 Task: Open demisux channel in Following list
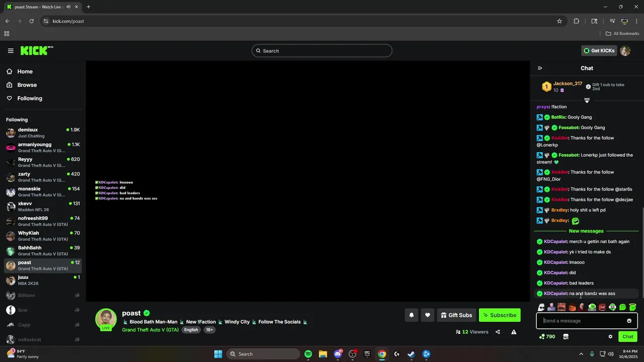(x=43, y=133)
